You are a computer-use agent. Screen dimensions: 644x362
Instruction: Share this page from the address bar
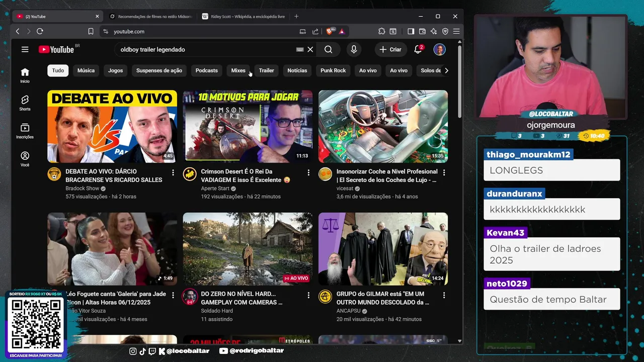[315, 31]
